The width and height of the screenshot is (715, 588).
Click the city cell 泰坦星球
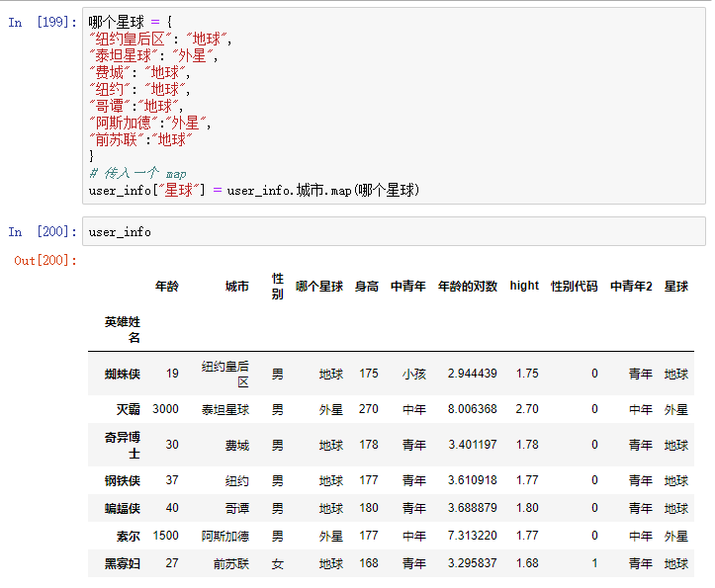pyautogui.click(x=225, y=409)
